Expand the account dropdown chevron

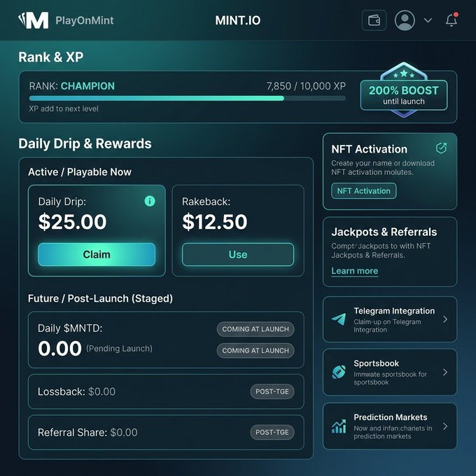428,20
